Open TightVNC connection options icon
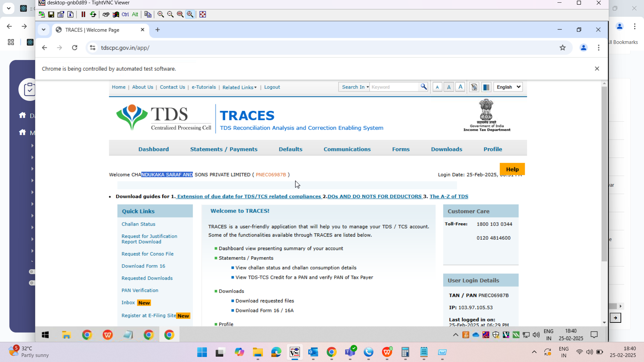 tap(61, 14)
